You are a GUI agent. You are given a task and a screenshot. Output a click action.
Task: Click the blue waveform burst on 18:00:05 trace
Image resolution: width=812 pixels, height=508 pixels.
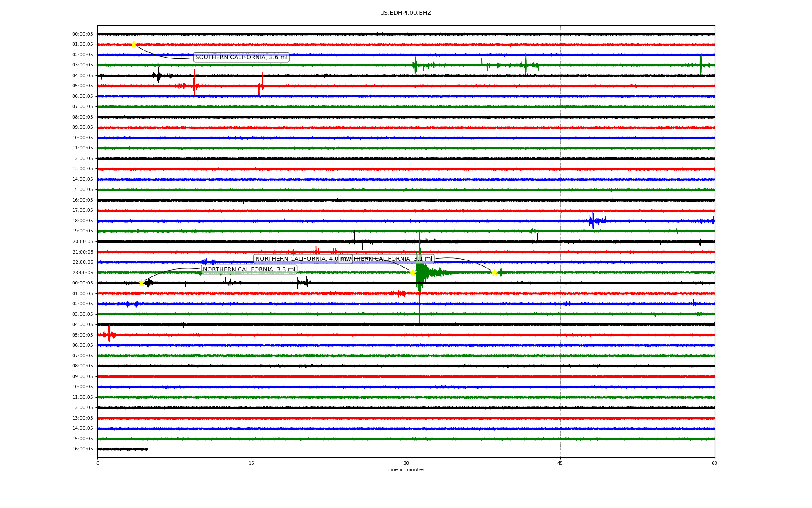coord(593,221)
